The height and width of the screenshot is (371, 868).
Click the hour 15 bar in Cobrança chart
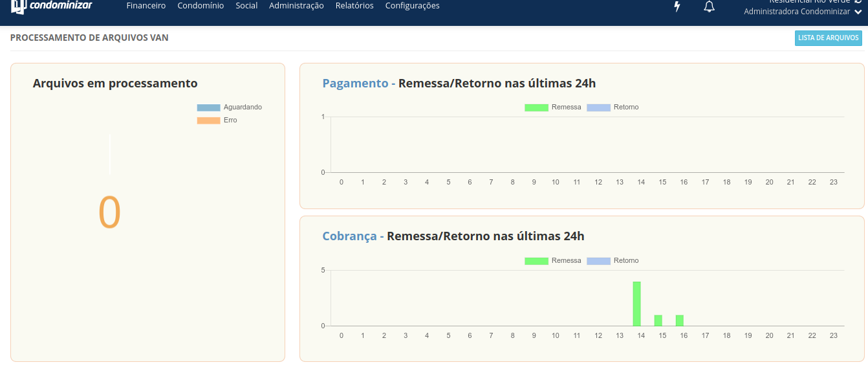658,320
